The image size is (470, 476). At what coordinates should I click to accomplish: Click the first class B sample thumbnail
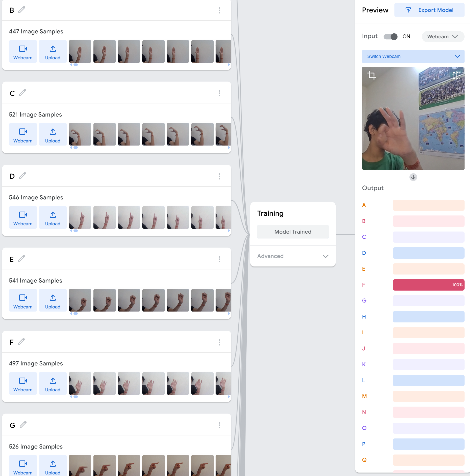click(x=80, y=51)
